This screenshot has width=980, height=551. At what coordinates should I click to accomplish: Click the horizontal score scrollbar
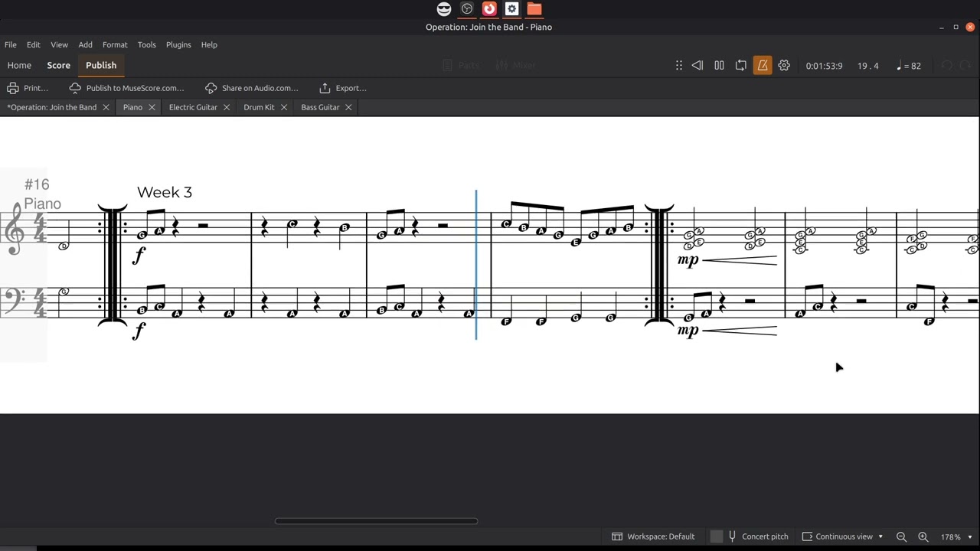376,521
